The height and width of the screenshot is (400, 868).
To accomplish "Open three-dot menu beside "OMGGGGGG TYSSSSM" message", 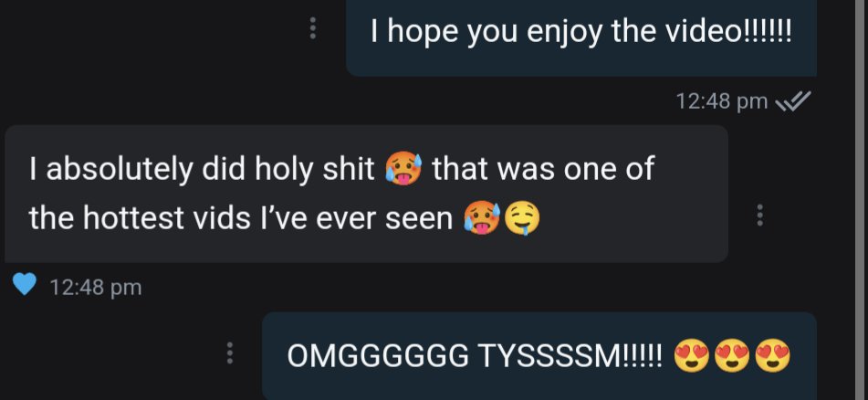I will coord(230,353).
